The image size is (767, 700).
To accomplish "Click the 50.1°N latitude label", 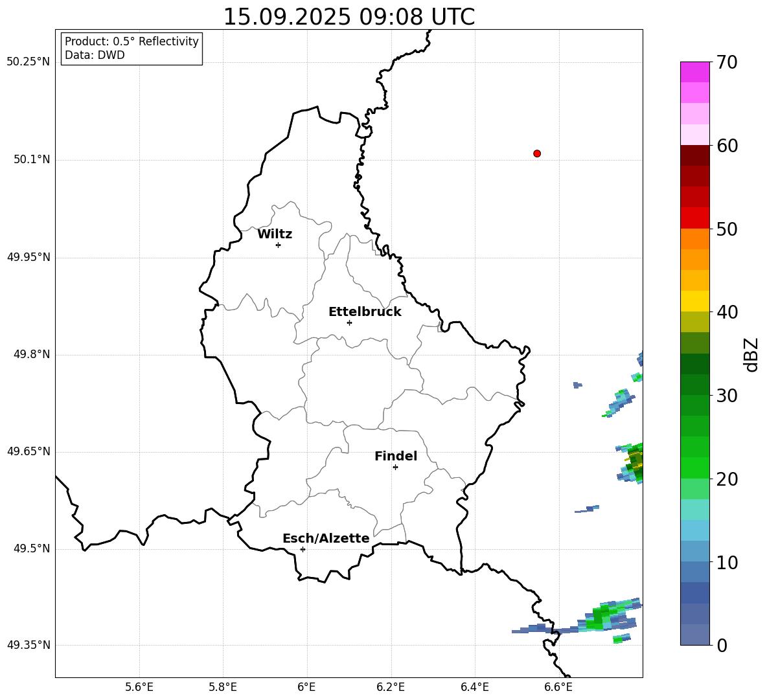I will 32,160.
